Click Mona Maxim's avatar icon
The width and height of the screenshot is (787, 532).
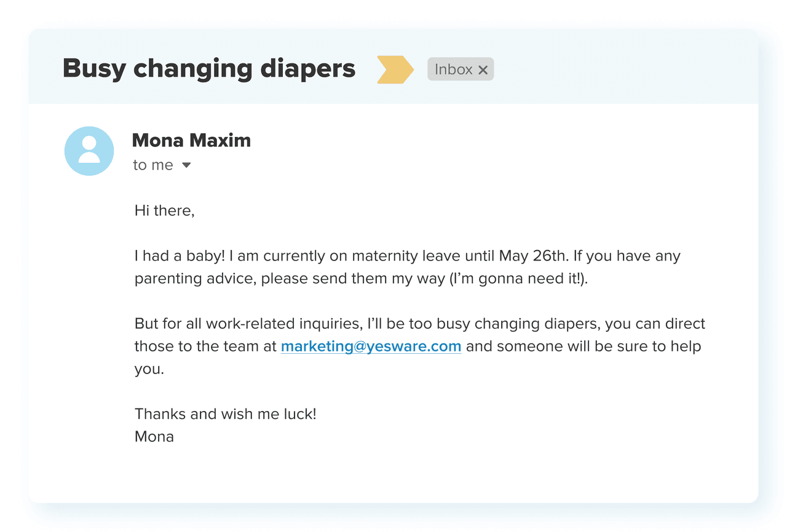point(89,151)
